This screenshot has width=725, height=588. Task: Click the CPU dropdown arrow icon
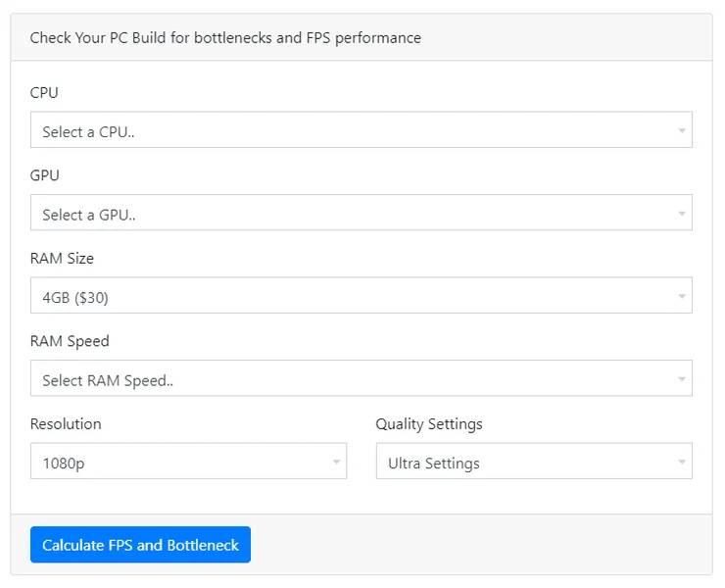[x=682, y=131]
